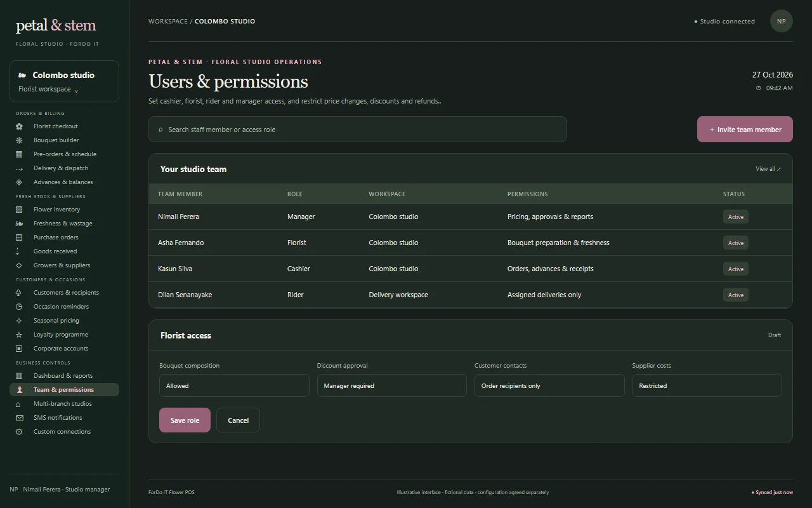Go to Dashboard & reports
The height and width of the screenshot is (508, 812).
point(64,376)
